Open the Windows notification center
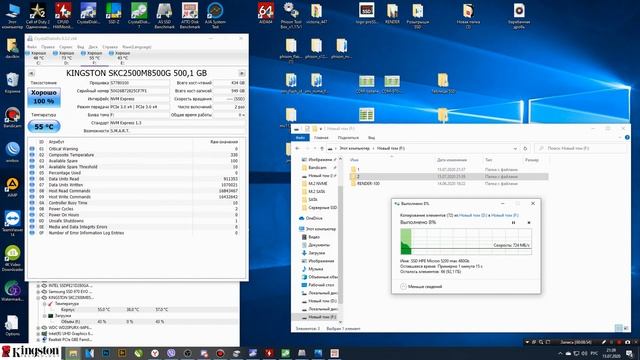Screen dimensions: 640x360 pyautogui.click(x=630, y=353)
